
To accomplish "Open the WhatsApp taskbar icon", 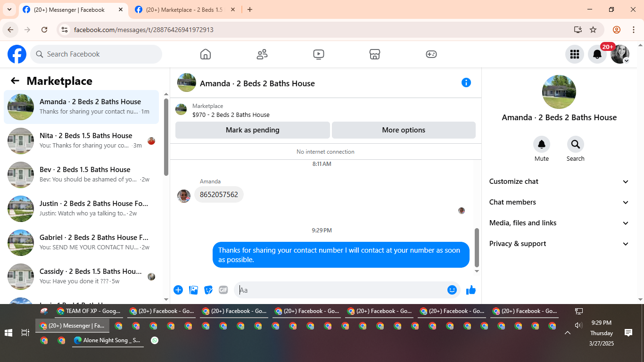I will (x=155, y=340).
